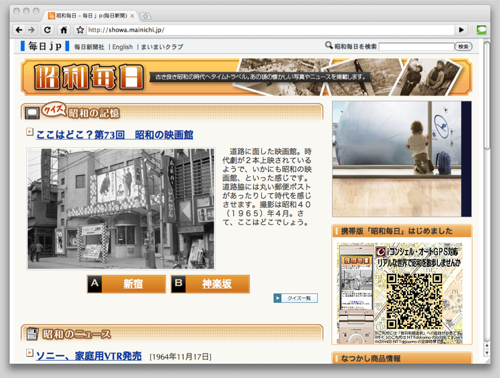
Task: Click the address bar showing showa.mainichi.jp
Action: [270, 30]
